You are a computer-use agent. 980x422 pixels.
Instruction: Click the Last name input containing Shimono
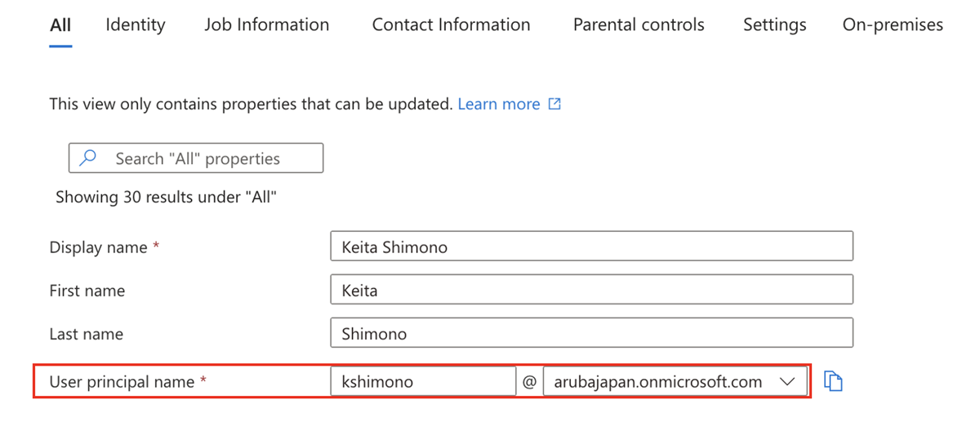pyautogui.click(x=591, y=333)
